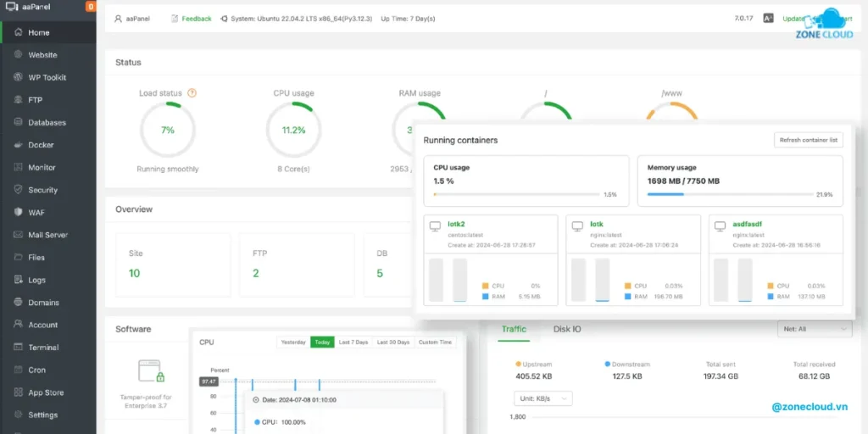
Task: Open the lotk2 container link
Action: click(x=456, y=224)
